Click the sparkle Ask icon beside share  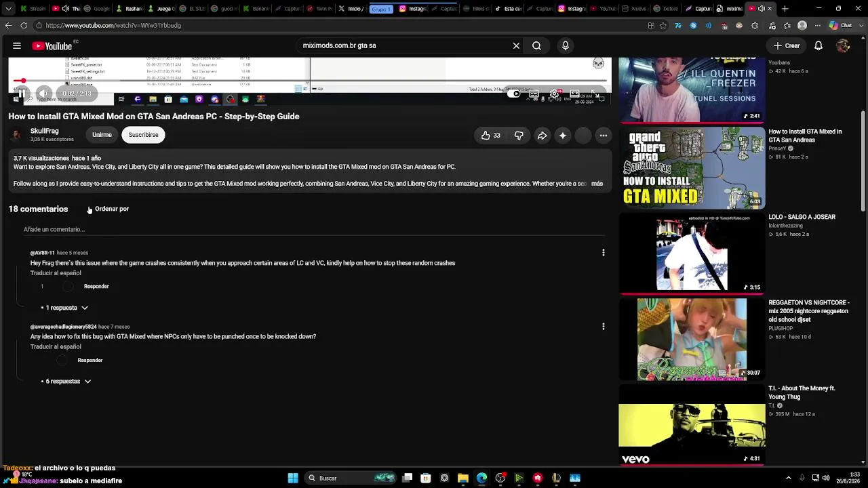point(563,136)
